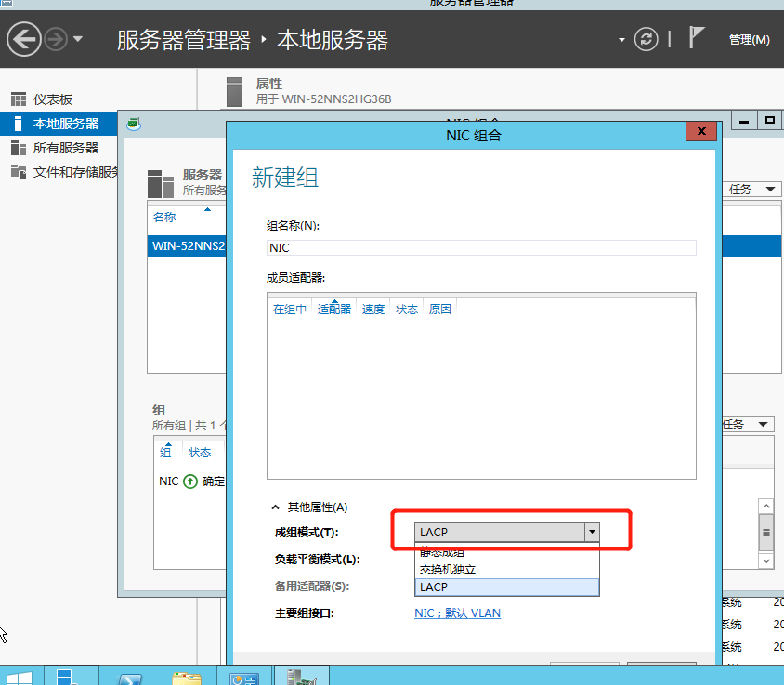This screenshot has width=784, height=685.
Task: Open the navigation history dropdown arrow
Action: point(78,38)
